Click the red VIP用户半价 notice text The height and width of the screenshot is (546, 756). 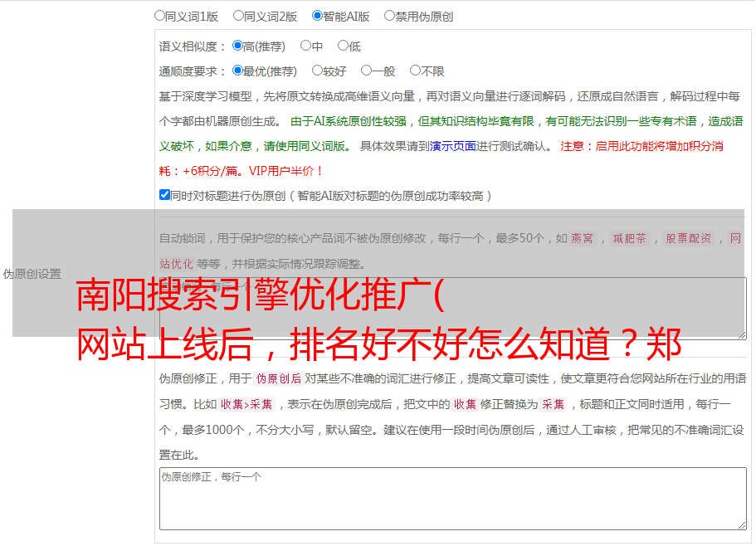pyautogui.click(x=286, y=171)
